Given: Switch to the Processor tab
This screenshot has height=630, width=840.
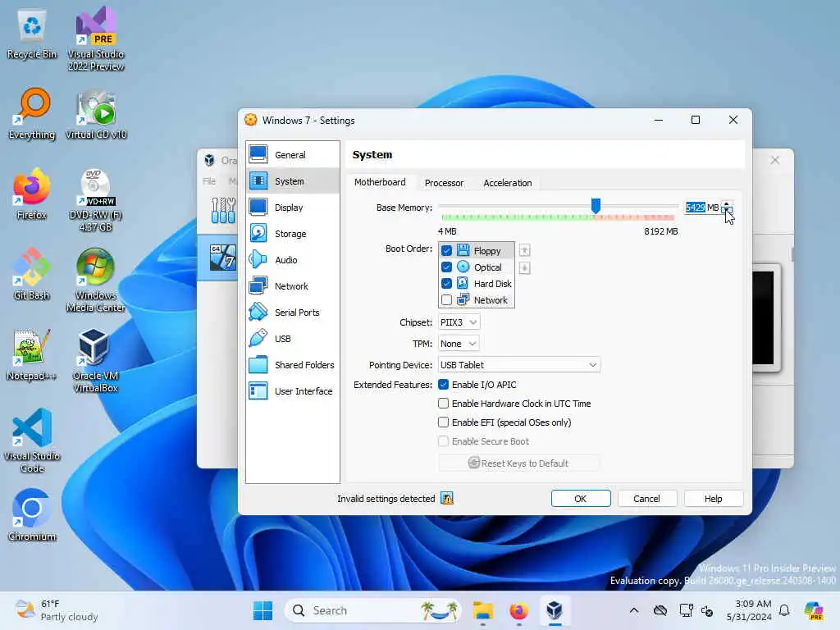Looking at the screenshot, I should [444, 183].
